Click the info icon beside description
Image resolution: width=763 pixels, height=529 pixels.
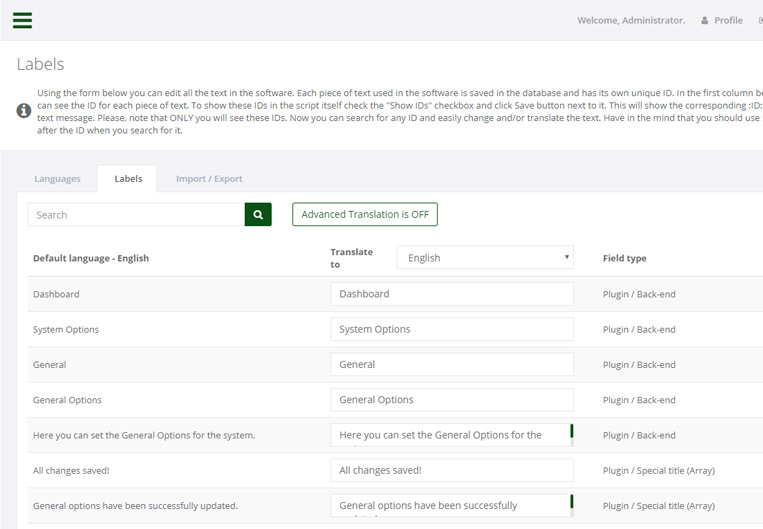[x=23, y=111]
